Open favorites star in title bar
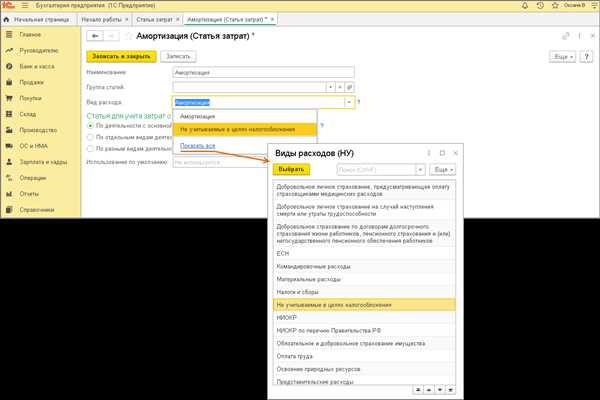600x400 pixels. 555,5
